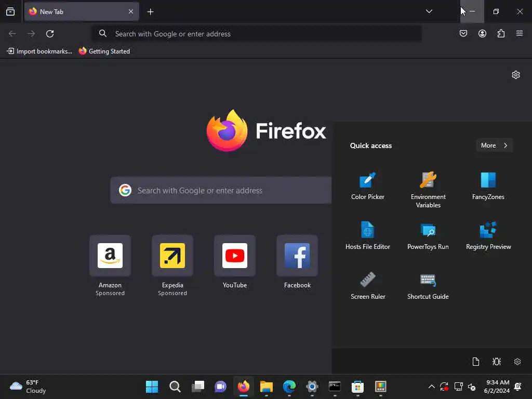Launch Registry Preview tool
This screenshot has height=399, width=532.
pyautogui.click(x=488, y=236)
